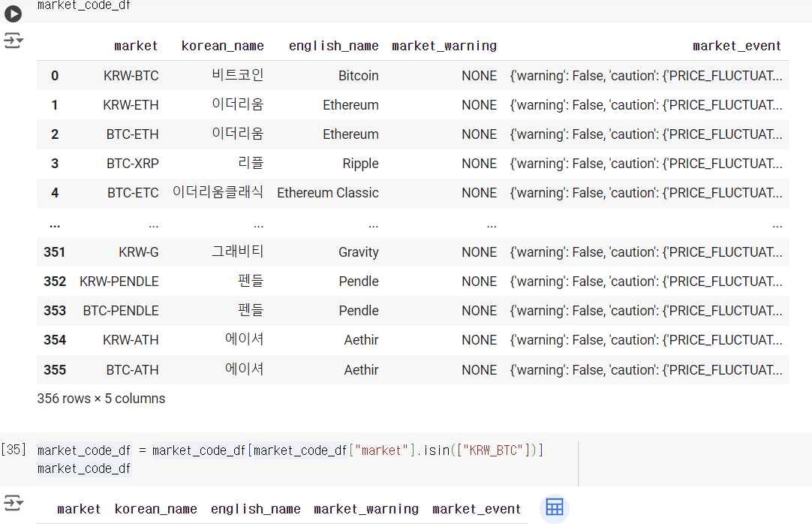
Task: Click english_name header in lower output table
Action: click(x=256, y=509)
